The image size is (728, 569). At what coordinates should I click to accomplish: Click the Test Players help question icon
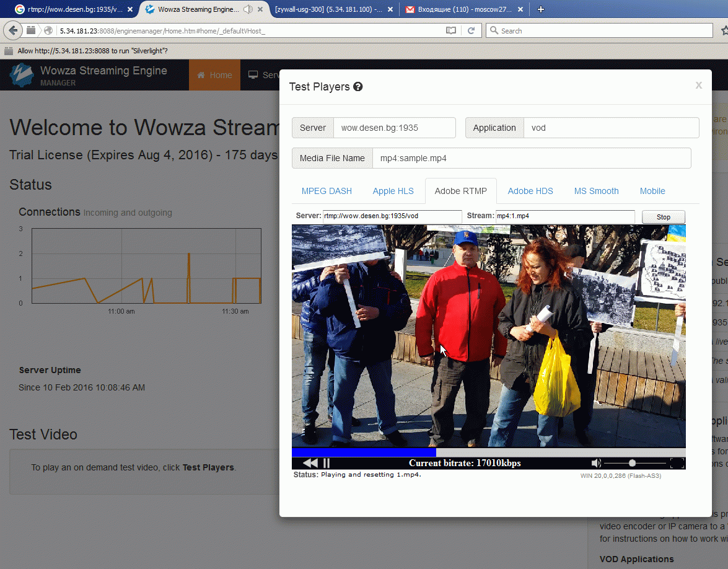pos(358,86)
